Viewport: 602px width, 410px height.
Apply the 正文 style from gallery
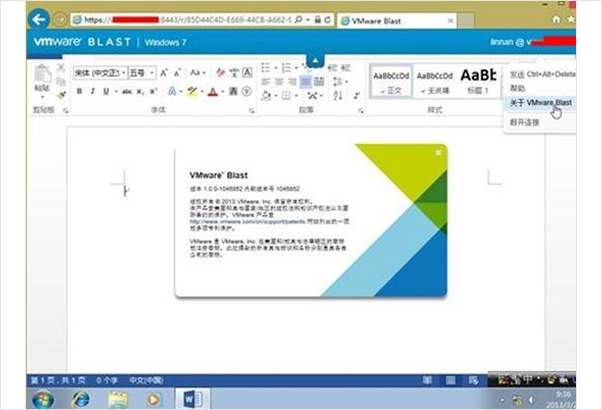click(x=391, y=81)
